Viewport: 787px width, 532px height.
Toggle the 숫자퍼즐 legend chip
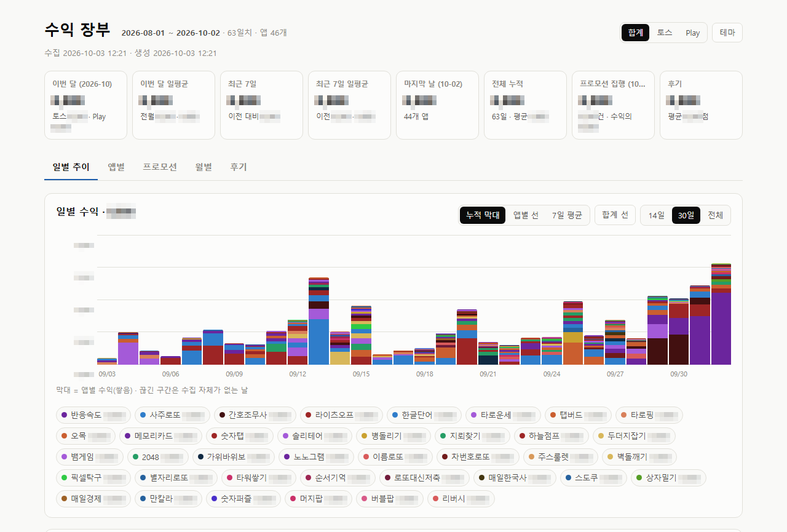click(x=243, y=499)
